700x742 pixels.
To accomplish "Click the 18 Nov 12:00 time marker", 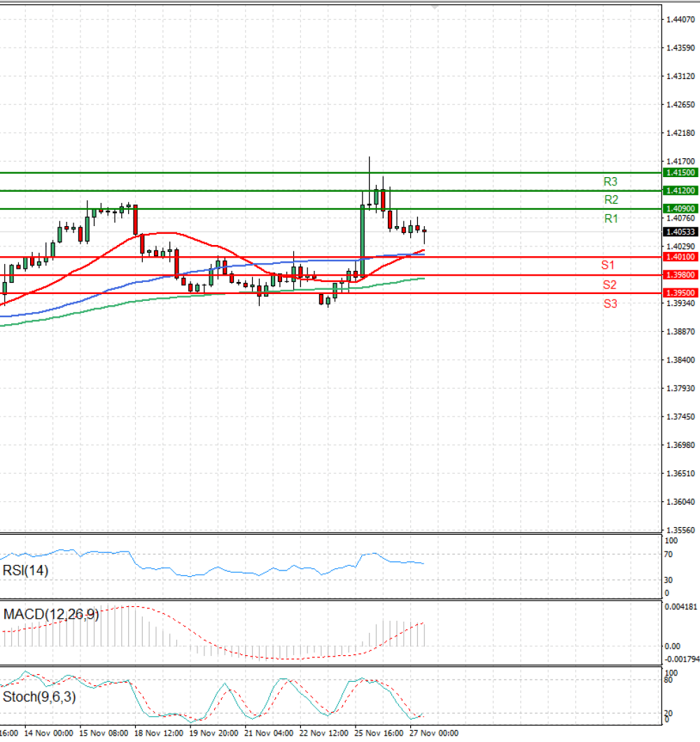I will [x=159, y=733].
